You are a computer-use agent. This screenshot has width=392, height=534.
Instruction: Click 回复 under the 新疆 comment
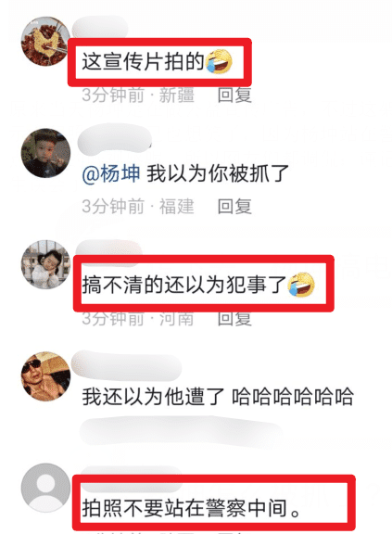234,95
